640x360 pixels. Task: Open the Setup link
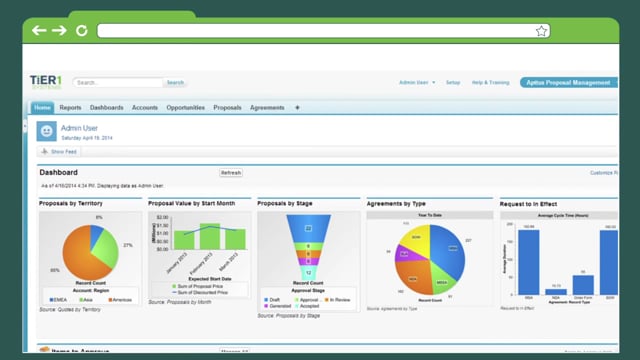[453, 82]
